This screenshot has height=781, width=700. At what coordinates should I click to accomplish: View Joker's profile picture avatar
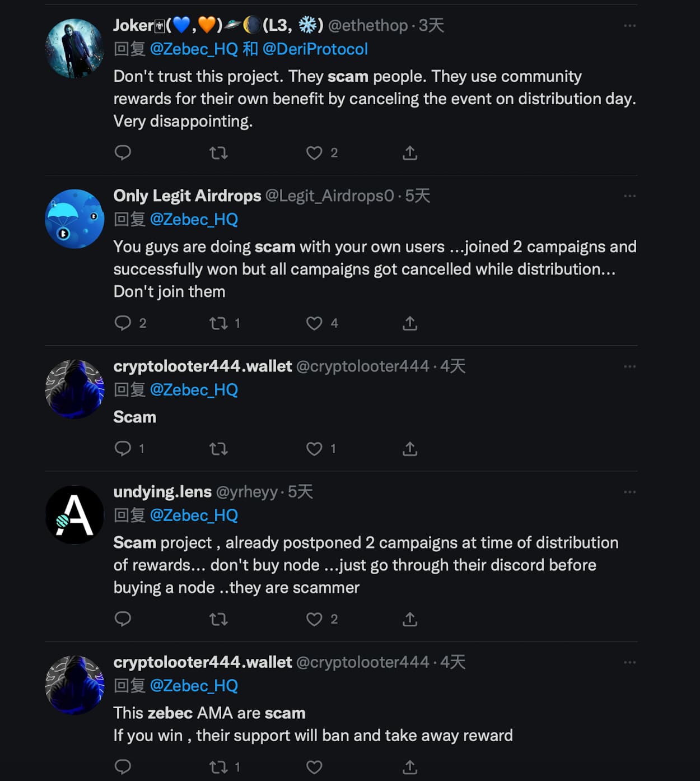tap(74, 48)
